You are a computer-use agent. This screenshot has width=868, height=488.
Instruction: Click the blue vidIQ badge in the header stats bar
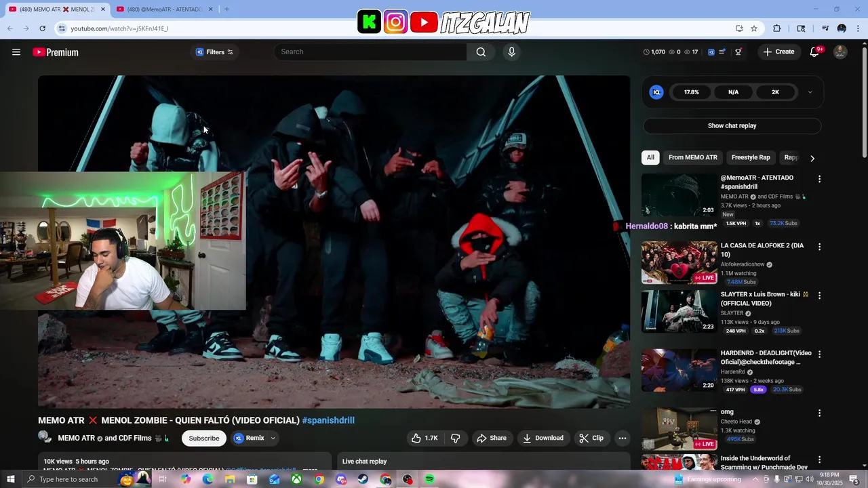click(711, 52)
